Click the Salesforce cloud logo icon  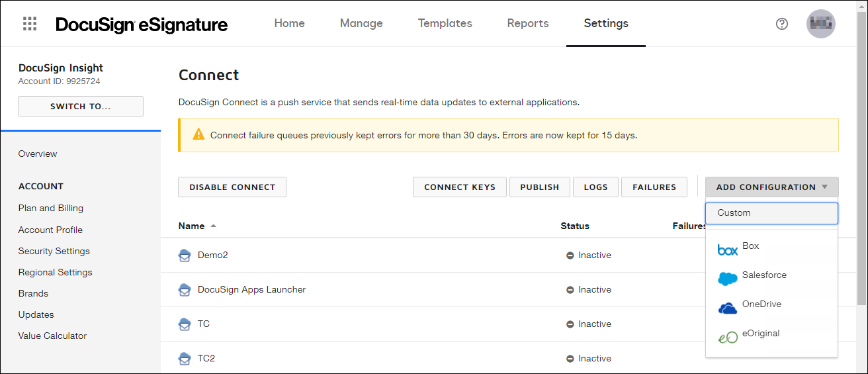coord(728,279)
